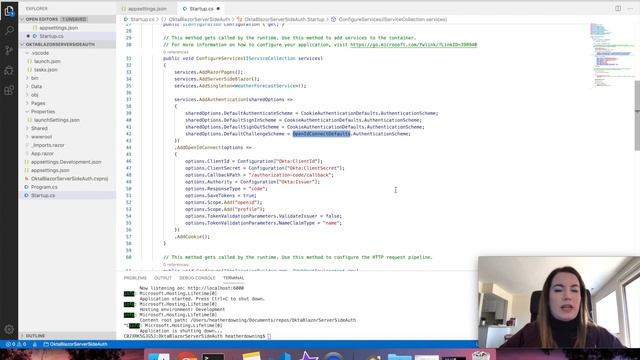This screenshot has width=640, height=360.
Task: Open the editor More Actions ellipsis
Action: [630, 8]
